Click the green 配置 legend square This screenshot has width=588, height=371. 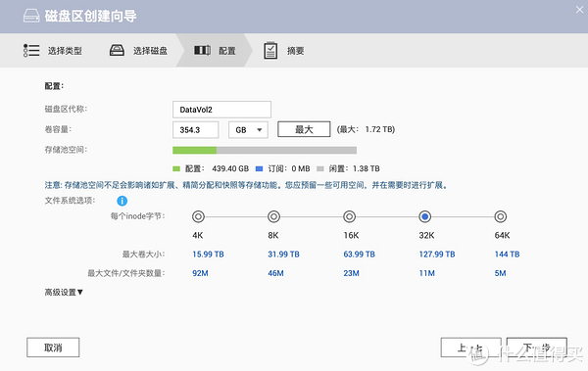(x=176, y=168)
